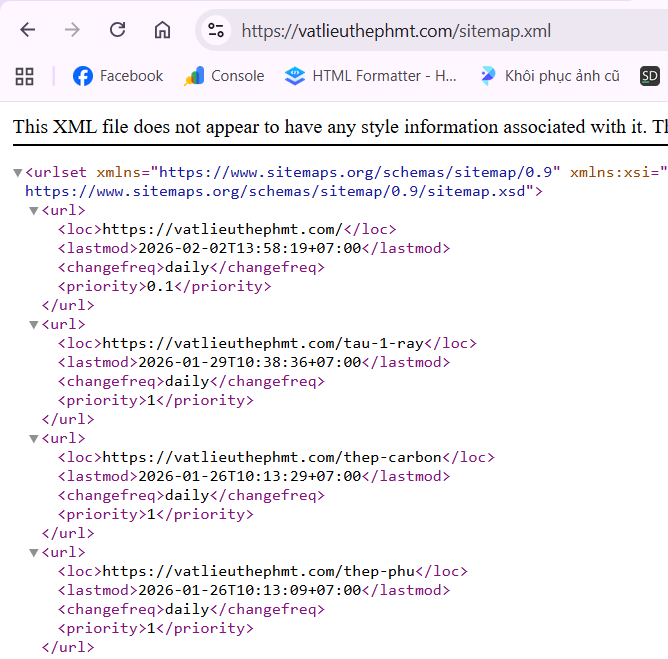Focus the address bar with sitemap.xml URL
668x659 pixels.
click(420, 30)
